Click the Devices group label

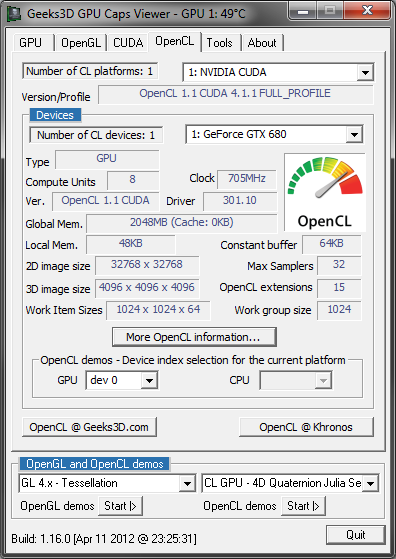[55, 115]
